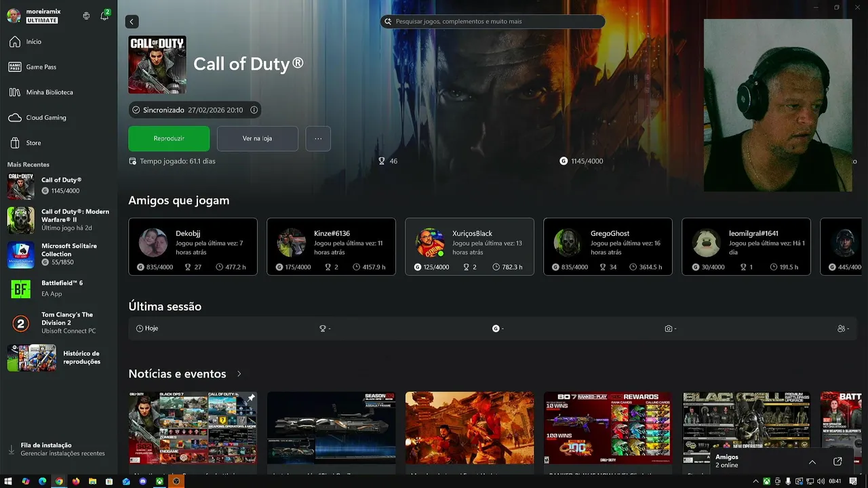Click the camera screenshot icon in Última sessão
The image size is (868, 488).
click(669, 328)
